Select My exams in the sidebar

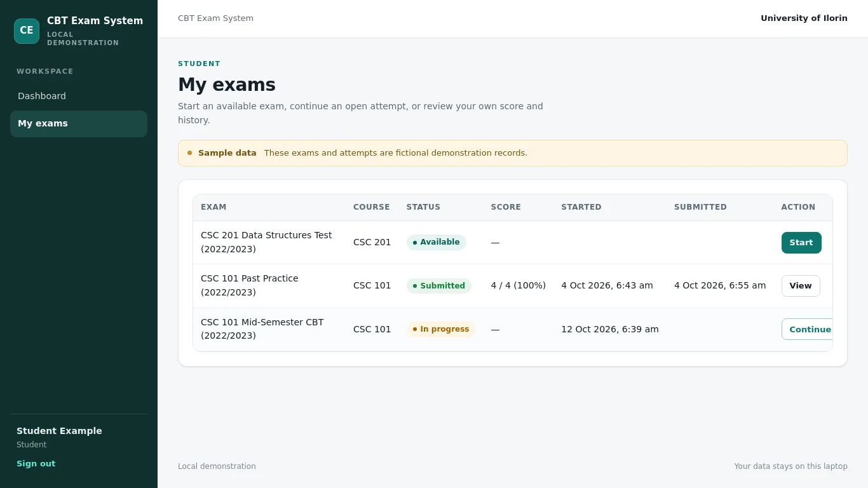click(79, 124)
